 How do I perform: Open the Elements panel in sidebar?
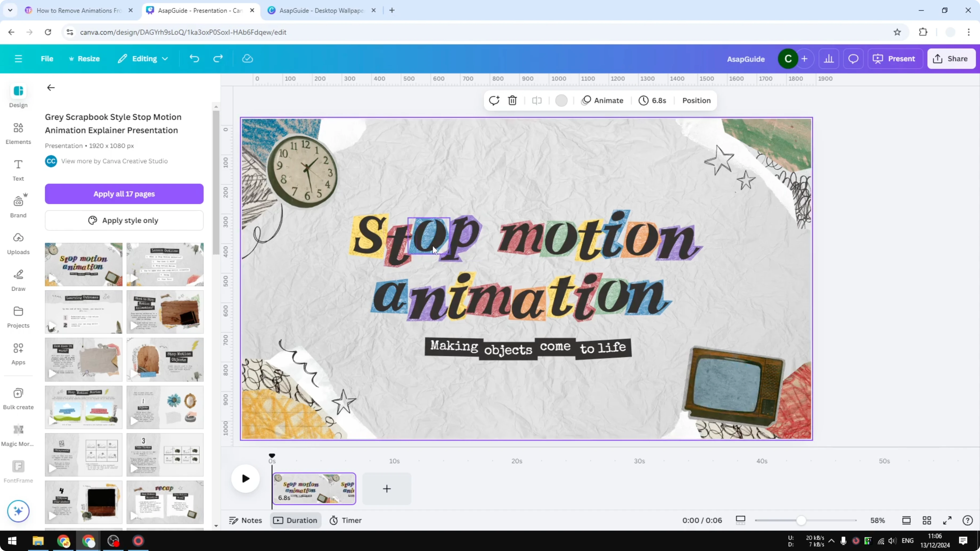point(18,133)
